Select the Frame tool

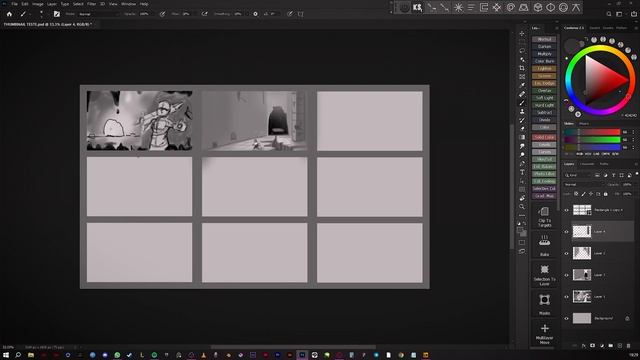point(522,77)
